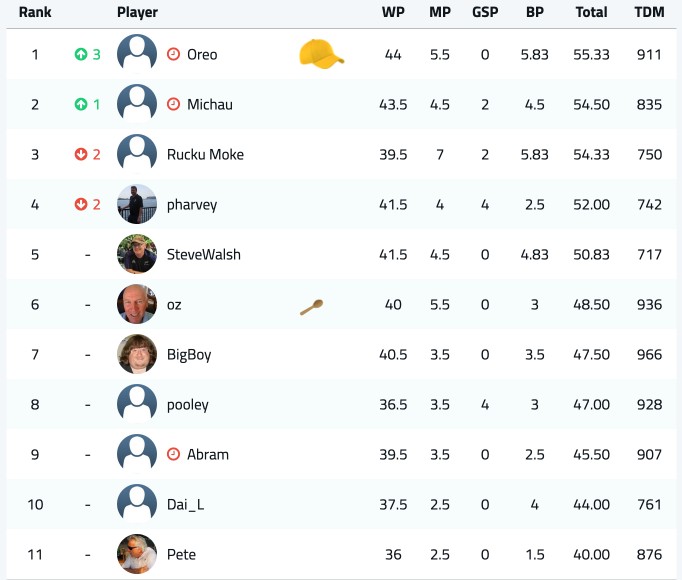This screenshot has height=580, width=682.
Task: Click the wooden spoon icon beside oz
Action: coord(311,307)
